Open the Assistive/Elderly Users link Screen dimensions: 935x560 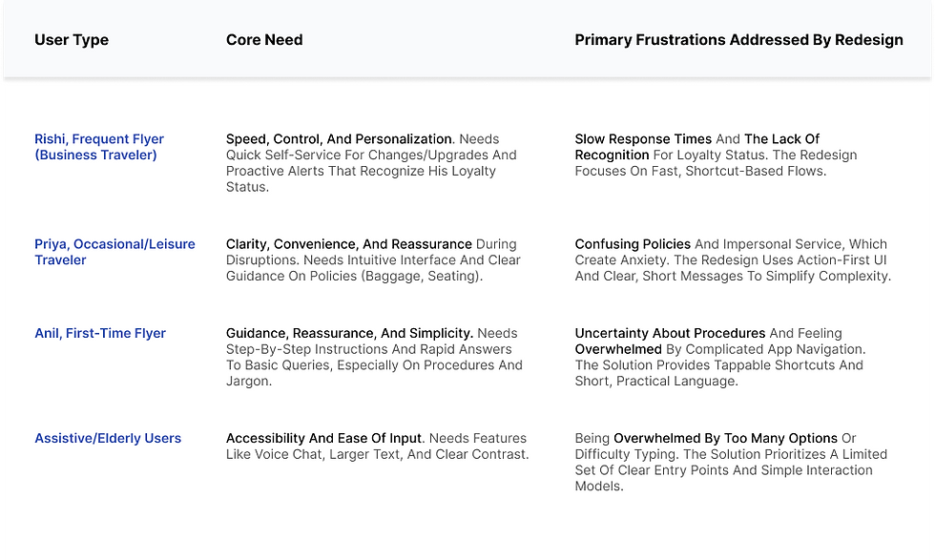108,439
